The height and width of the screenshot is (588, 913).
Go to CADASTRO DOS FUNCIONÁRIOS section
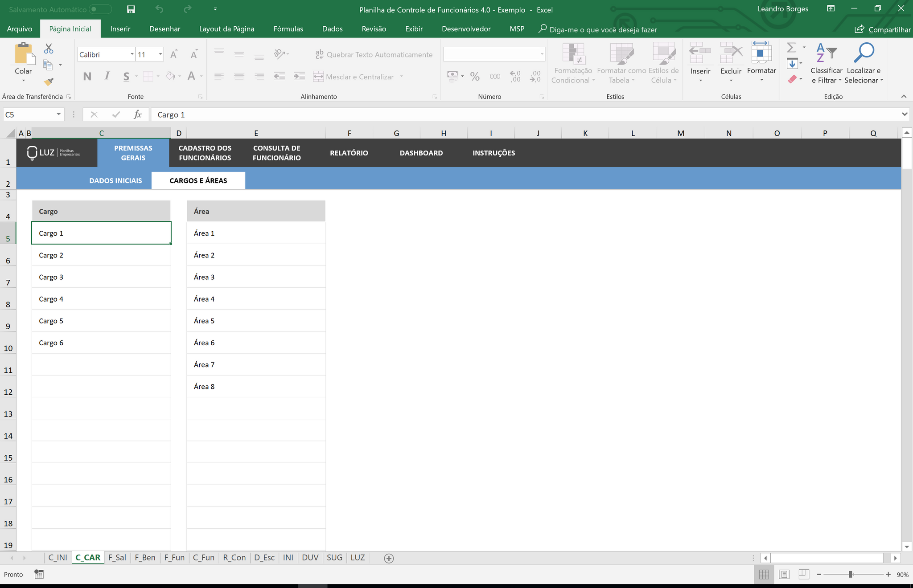205,153
